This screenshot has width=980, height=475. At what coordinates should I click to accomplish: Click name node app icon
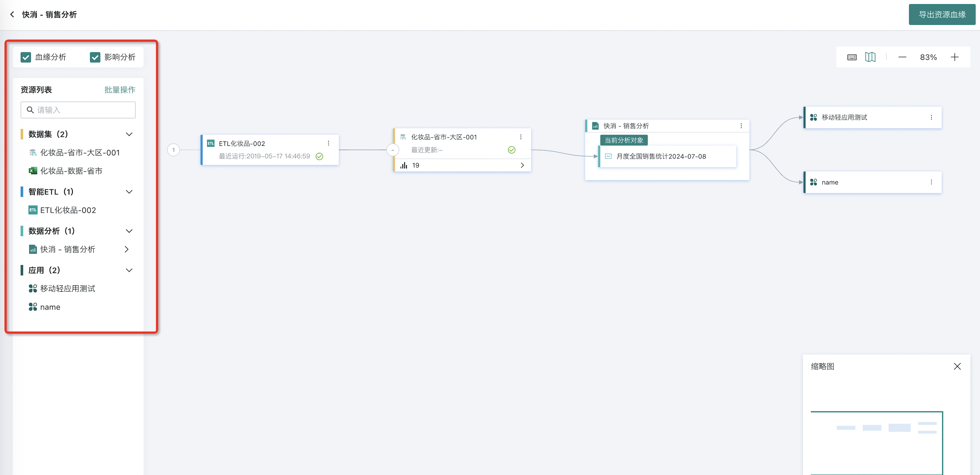[813, 182]
